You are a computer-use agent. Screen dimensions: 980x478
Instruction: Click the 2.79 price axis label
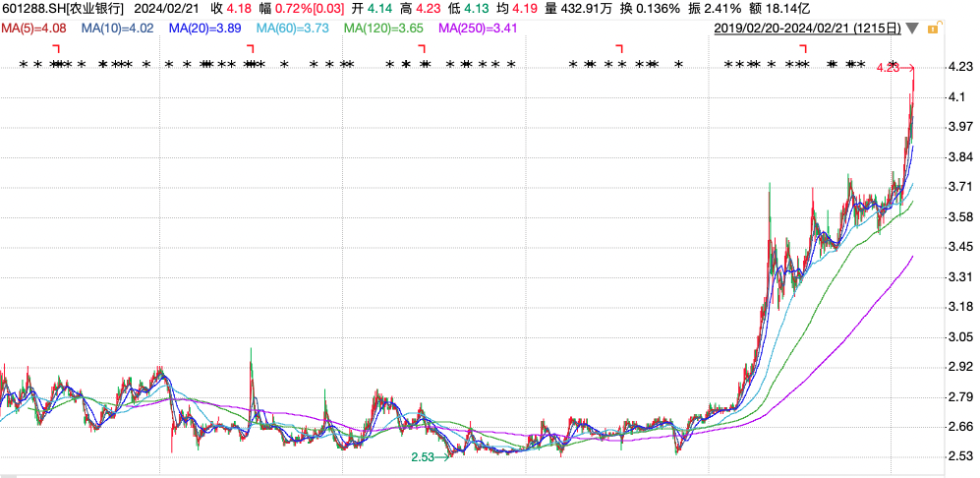(961, 396)
